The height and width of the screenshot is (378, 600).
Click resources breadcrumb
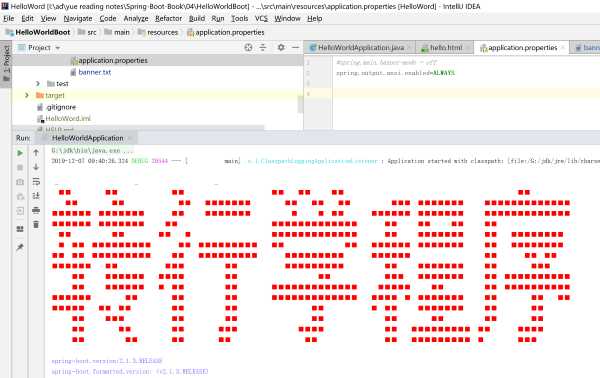[x=158, y=33]
